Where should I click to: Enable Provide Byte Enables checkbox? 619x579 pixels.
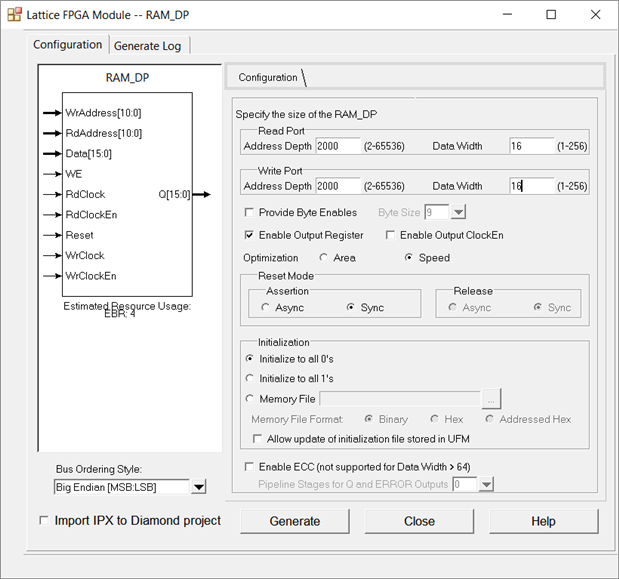[249, 213]
